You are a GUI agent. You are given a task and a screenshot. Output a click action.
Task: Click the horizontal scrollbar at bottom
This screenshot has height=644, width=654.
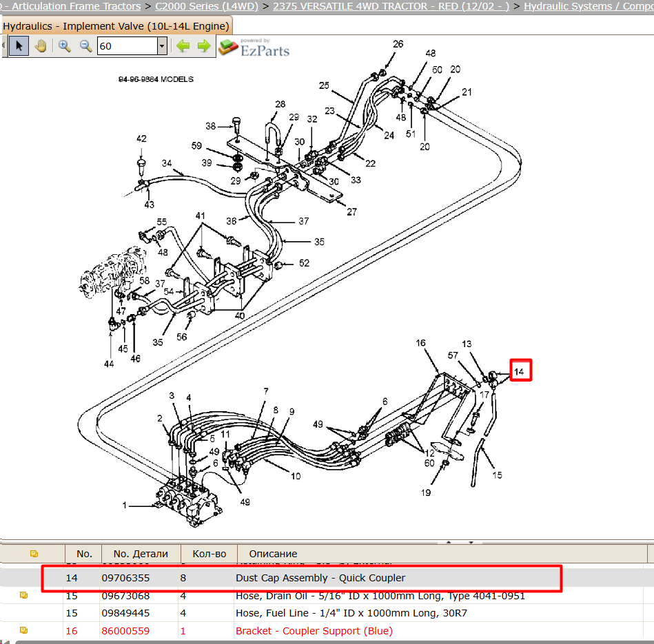click(x=334, y=642)
